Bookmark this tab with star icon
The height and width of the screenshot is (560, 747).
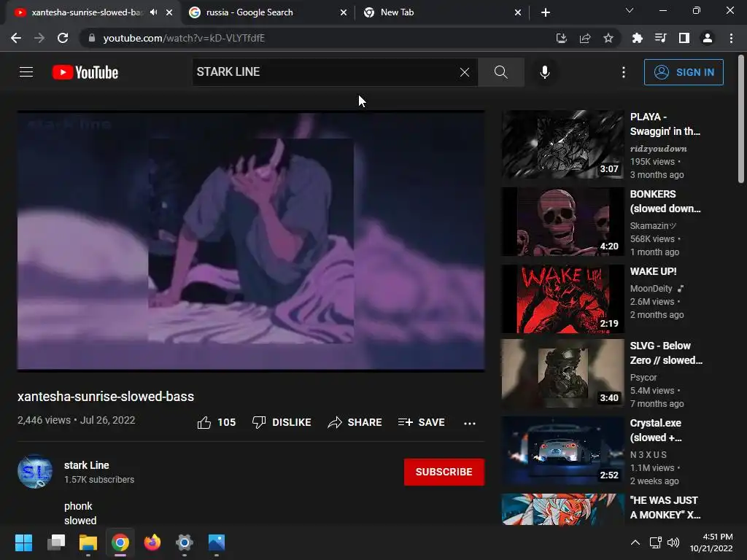pyautogui.click(x=608, y=38)
